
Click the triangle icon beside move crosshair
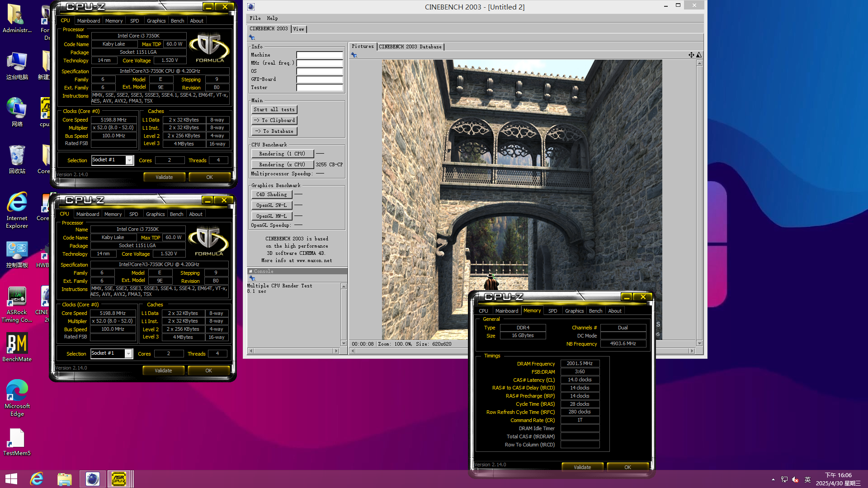click(699, 55)
